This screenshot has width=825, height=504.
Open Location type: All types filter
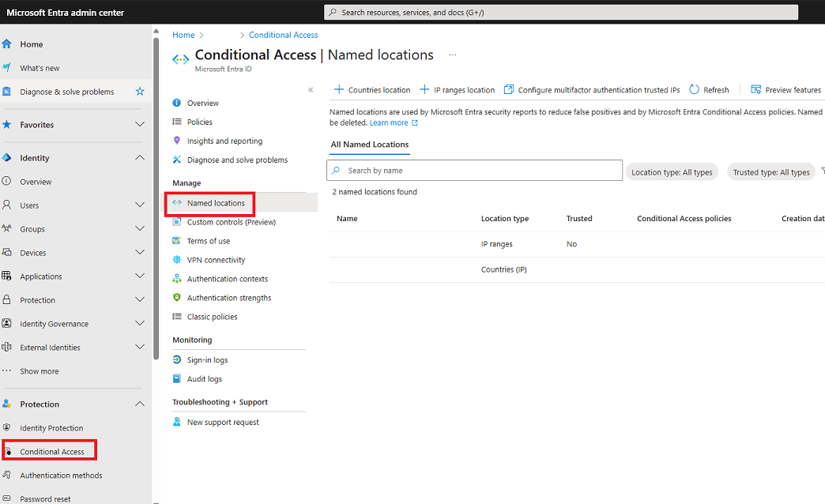coord(672,172)
